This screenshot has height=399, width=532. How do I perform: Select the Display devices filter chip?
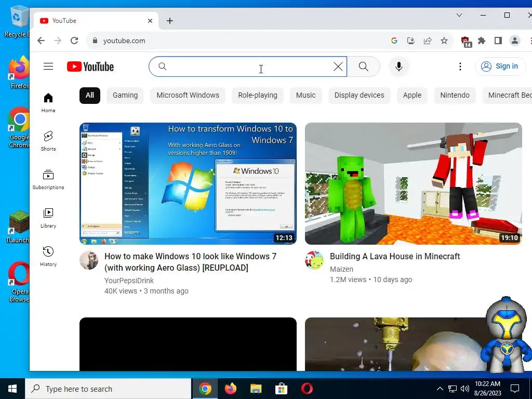[360, 96]
